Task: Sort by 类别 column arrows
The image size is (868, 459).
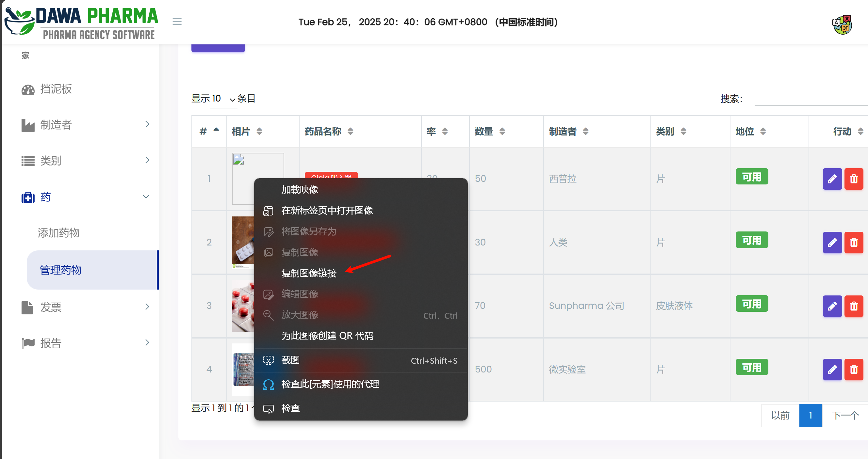Action: 683,131
